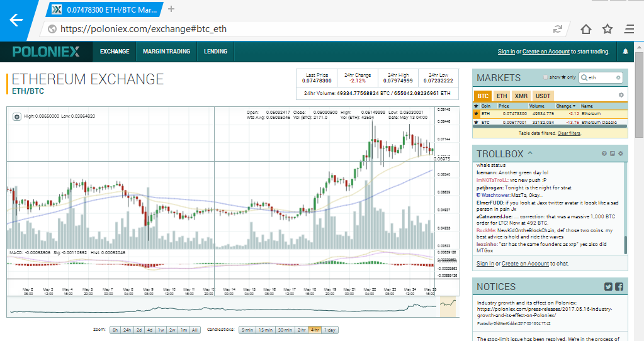Collapse the Trollbox with the chevron
The height and width of the screenshot is (341, 644).
coord(530,153)
